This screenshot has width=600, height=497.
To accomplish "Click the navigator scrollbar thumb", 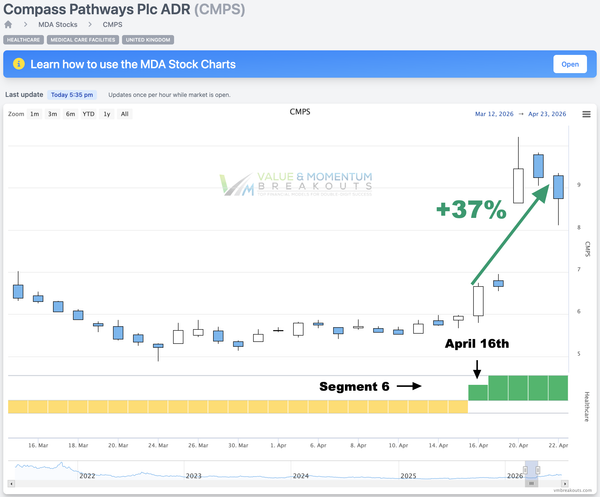I will 532,484.
